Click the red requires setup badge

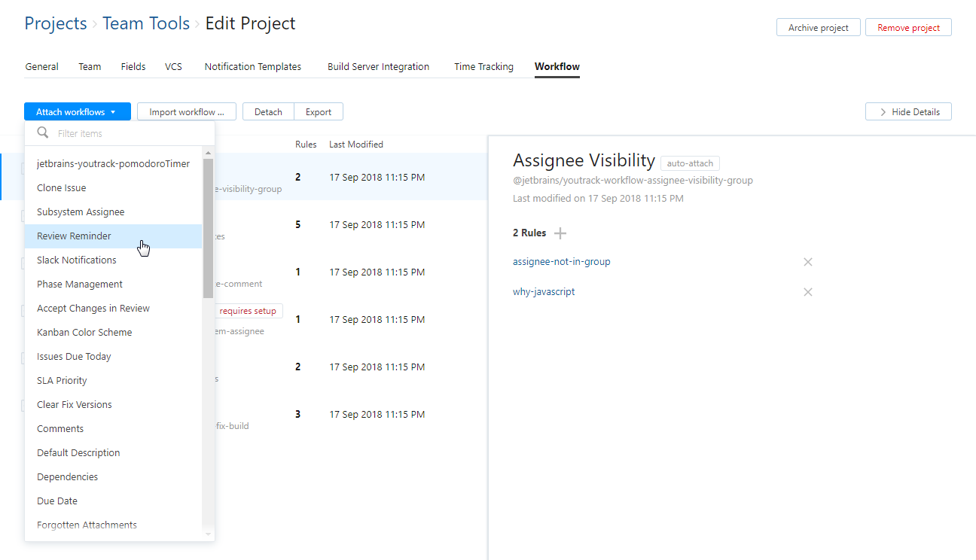[248, 310]
